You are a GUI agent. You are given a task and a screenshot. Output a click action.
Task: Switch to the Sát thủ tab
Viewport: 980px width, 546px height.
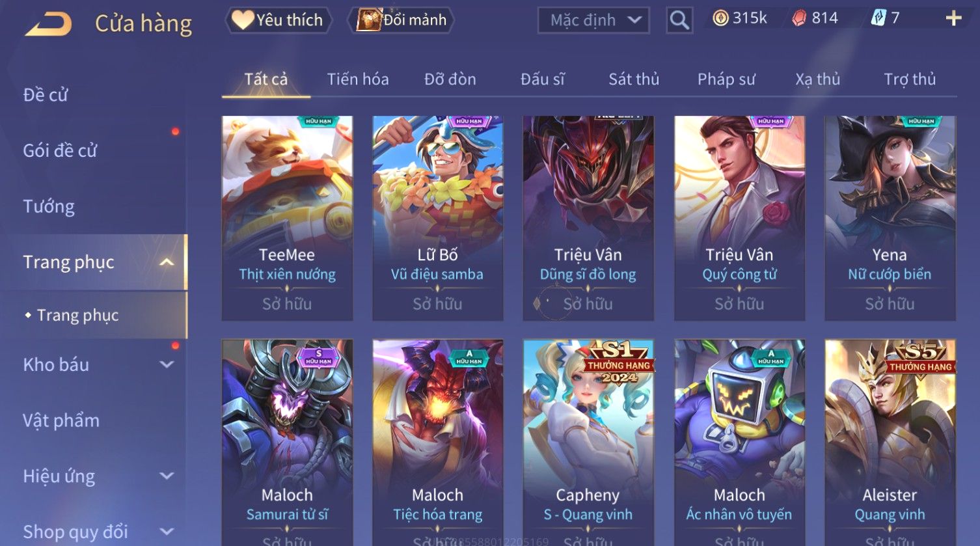(634, 79)
